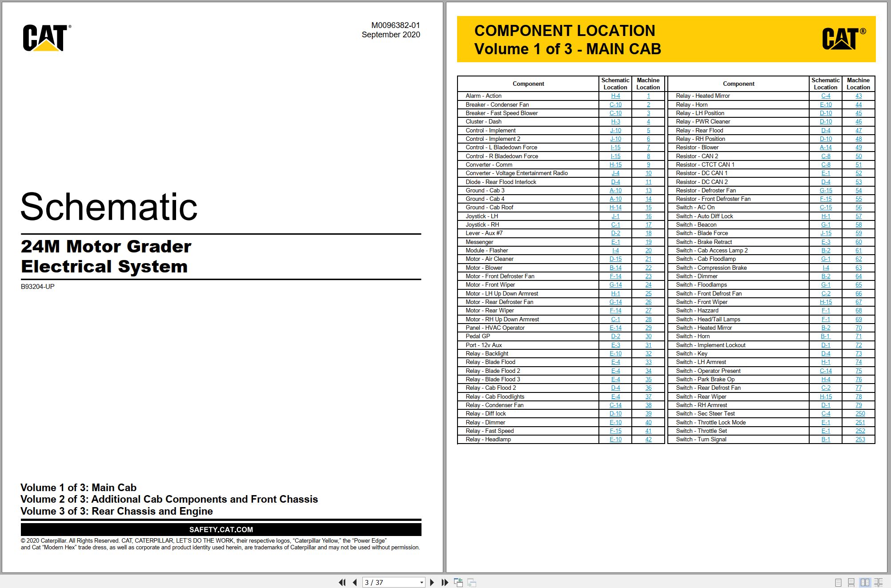Viewport: 891px width, 588px height.
Task: Open machine location 1 for Alarm - Action
Action: point(648,96)
